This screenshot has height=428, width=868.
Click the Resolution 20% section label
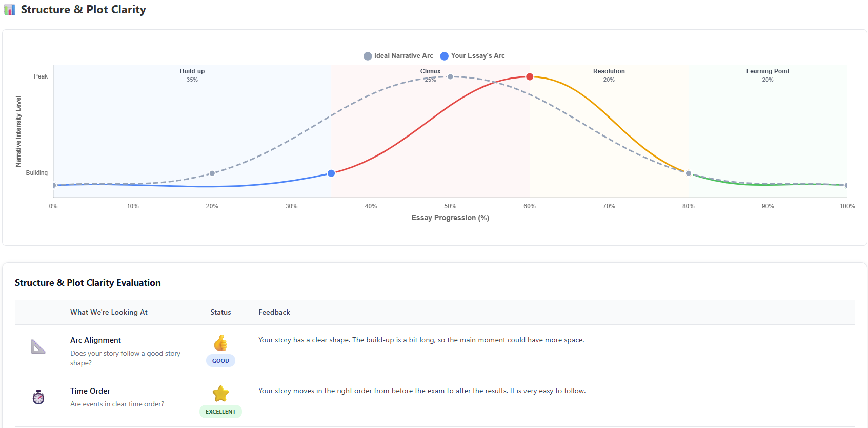[x=609, y=75]
